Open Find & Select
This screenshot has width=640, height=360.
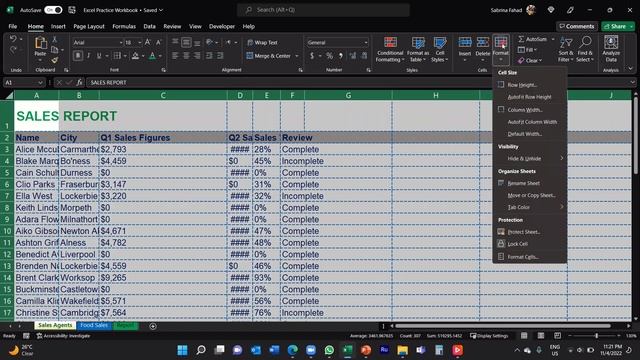tap(585, 49)
